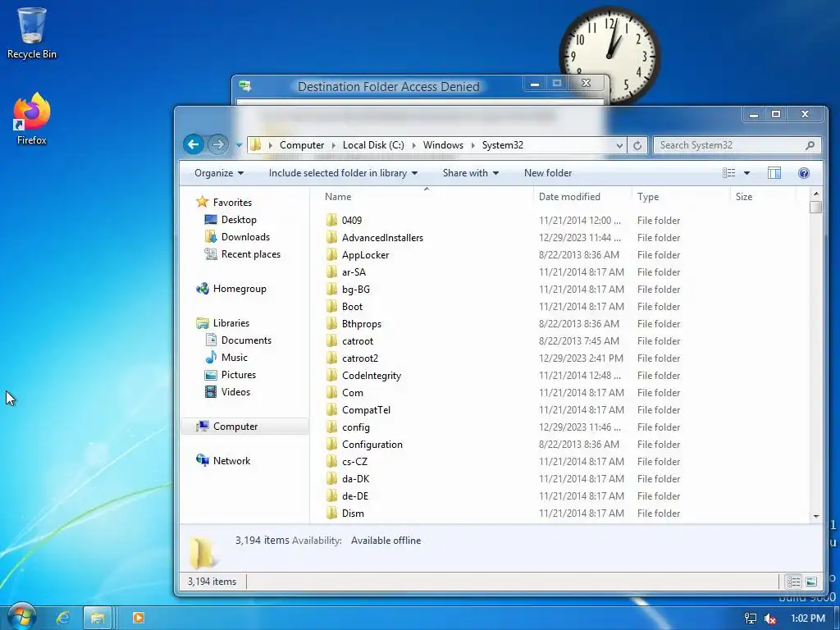Select Homegroup in navigation pane

tap(231, 289)
